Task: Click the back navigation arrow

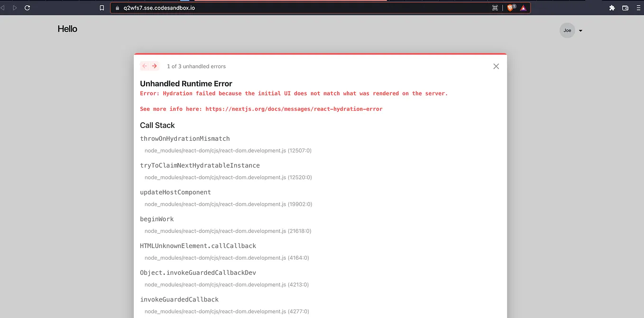Action: click(4, 7)
